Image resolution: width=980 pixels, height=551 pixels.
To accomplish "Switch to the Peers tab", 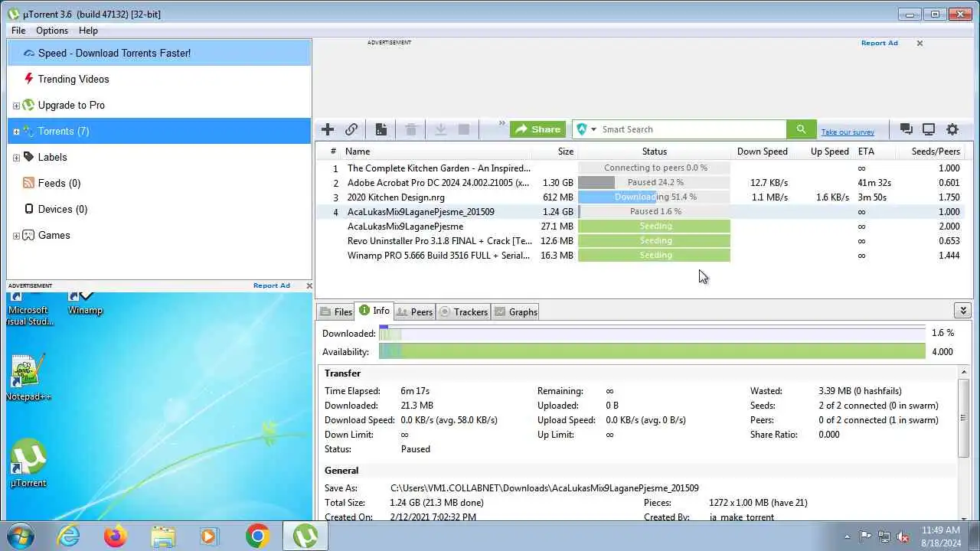I will (x=415, y=311).
